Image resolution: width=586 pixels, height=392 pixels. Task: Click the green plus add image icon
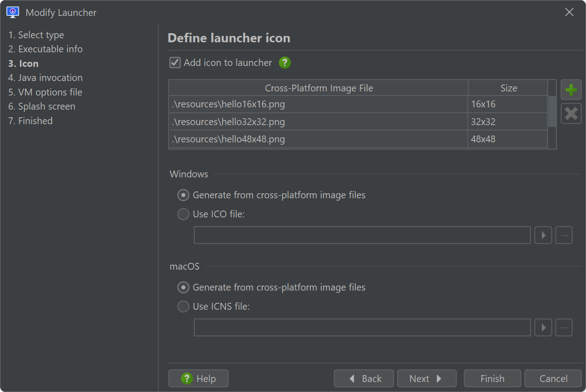(571, 90)
